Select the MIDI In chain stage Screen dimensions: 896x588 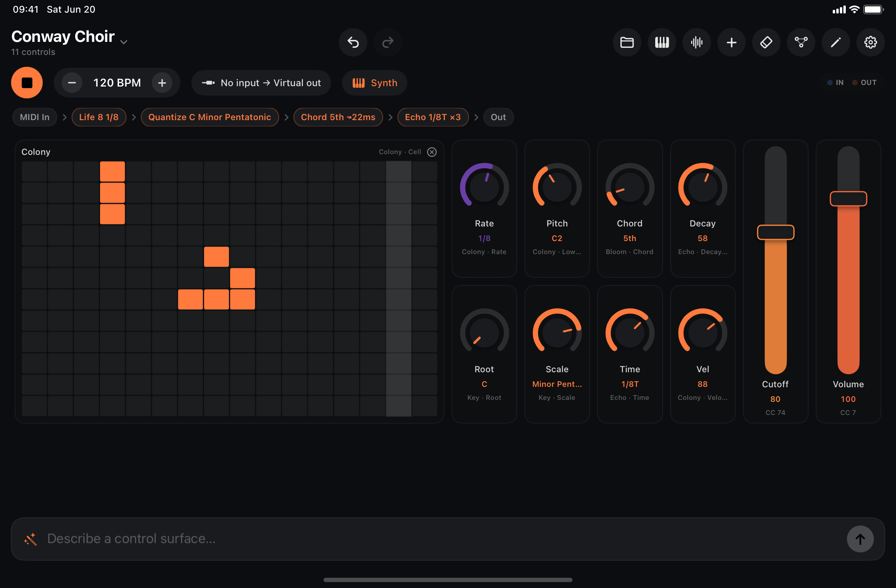coord(35,117)
